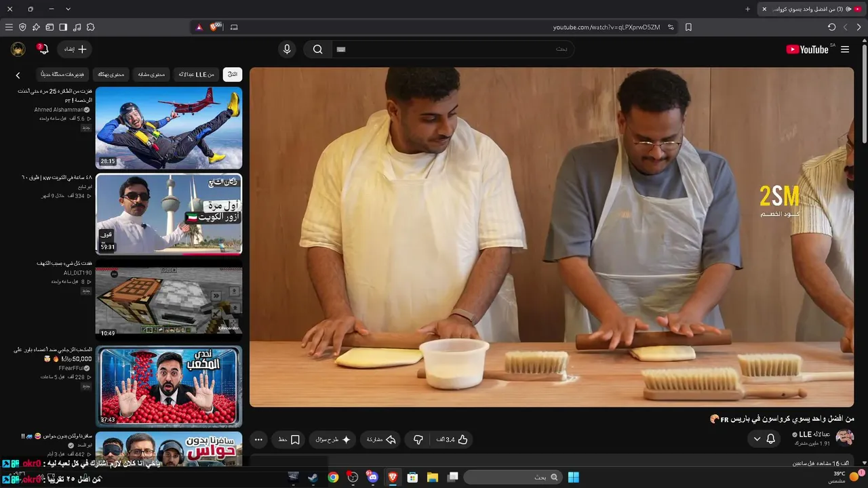Open the channel avatar of LLE
This screenshot has width=868, height=488.
click(845, 438)
